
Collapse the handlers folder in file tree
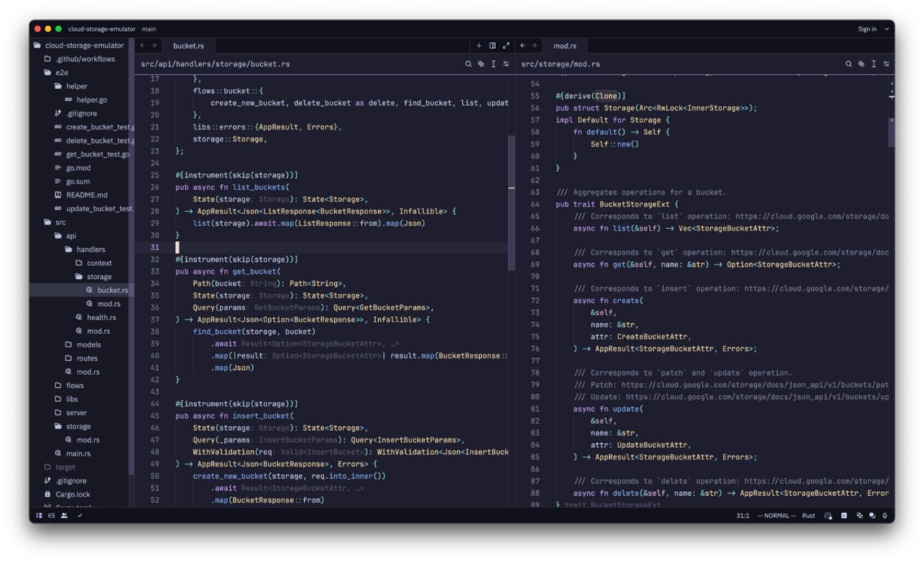click(x=90, y=250)
